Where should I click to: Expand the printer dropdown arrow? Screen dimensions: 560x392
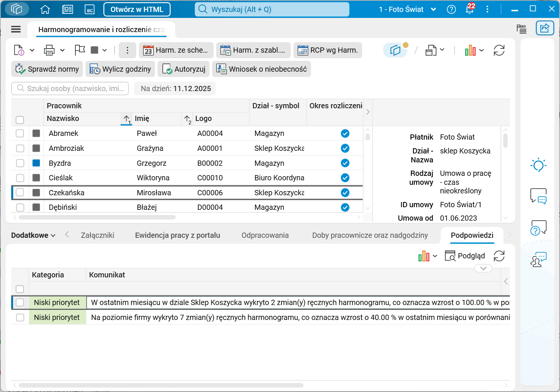62,50
